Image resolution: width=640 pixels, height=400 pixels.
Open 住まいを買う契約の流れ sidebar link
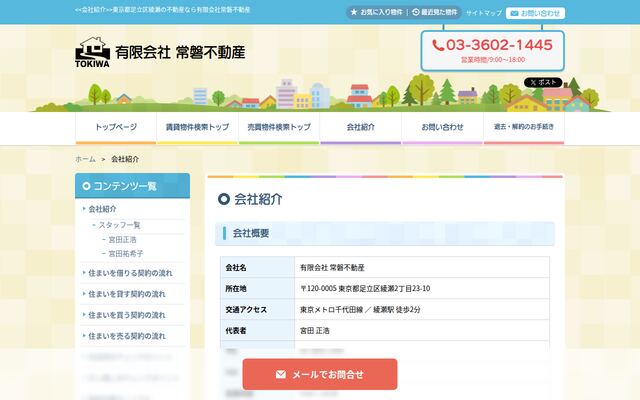click(x=127, y=315)
